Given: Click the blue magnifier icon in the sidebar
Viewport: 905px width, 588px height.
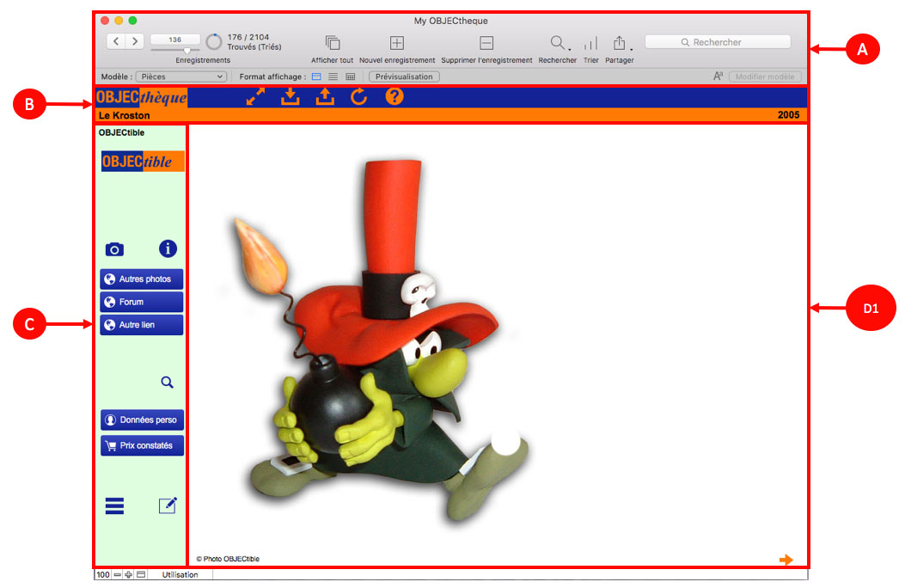Looking at the screenshot, I should click(x=167, y=382).
